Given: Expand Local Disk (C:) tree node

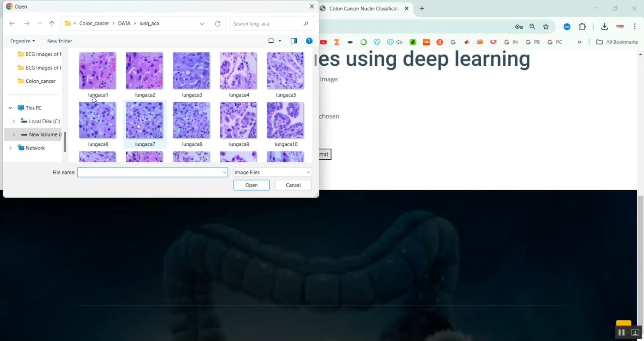Looking at the screenshot, I should click(14, 122).
